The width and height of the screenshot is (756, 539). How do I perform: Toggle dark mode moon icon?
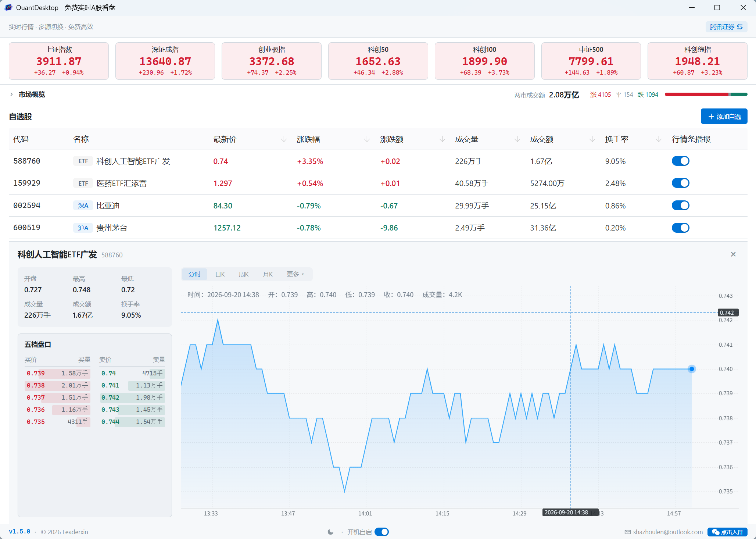(x=330, y=532)
